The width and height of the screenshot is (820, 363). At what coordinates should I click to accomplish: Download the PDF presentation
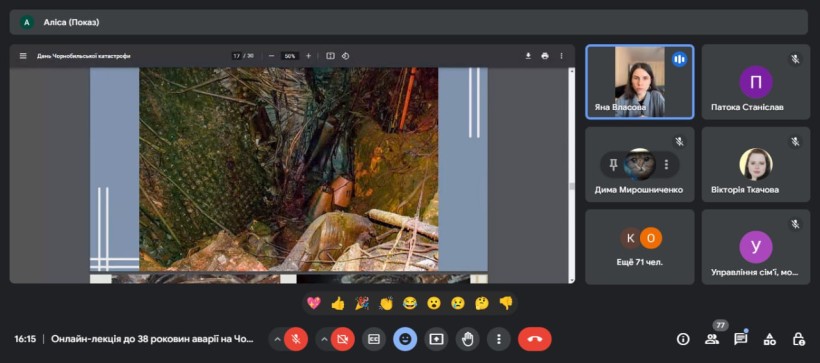528,56
